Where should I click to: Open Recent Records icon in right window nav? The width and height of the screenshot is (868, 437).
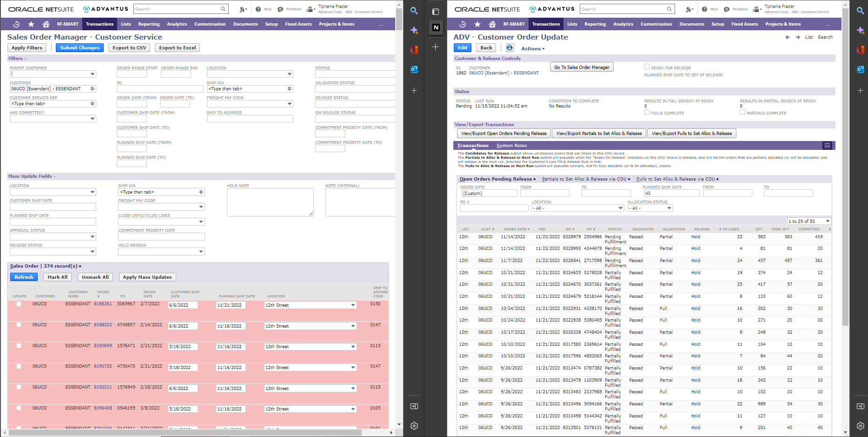pos(463,24)
